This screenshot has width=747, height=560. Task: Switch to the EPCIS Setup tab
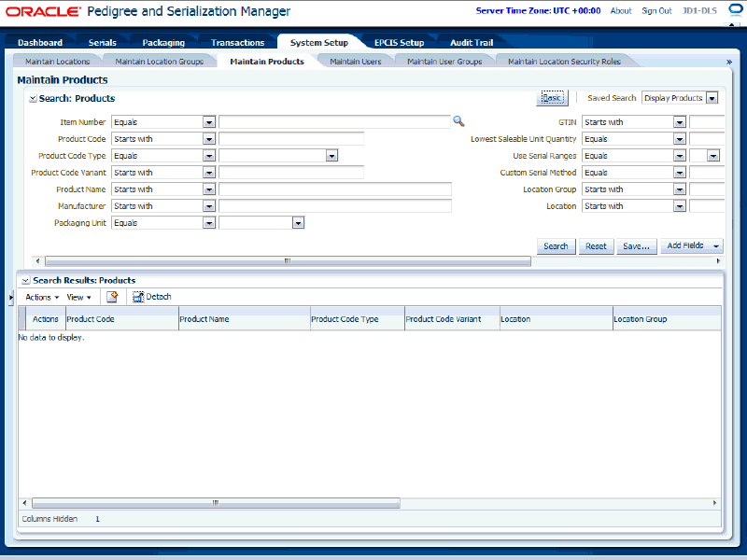400,42
